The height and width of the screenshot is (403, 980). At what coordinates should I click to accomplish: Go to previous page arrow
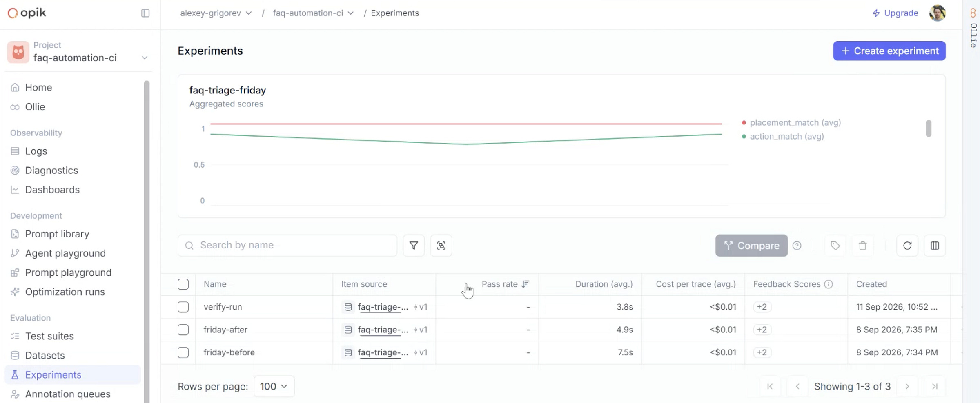pos(797,386)
